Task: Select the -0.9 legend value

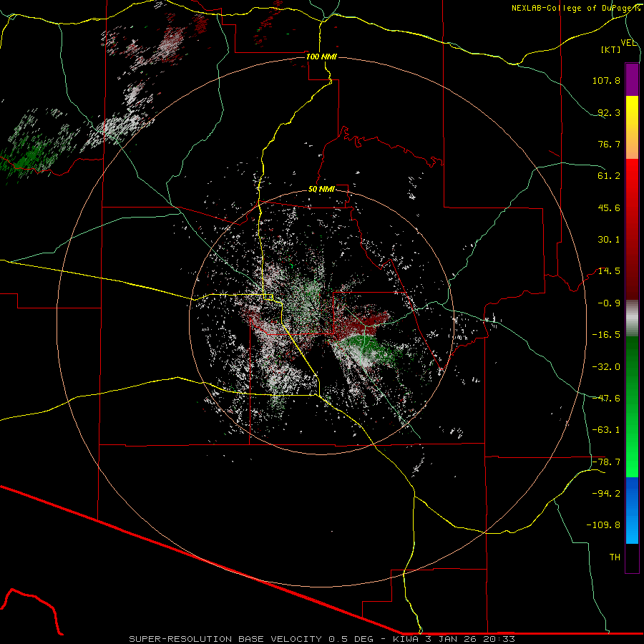Action: [609, 303]
